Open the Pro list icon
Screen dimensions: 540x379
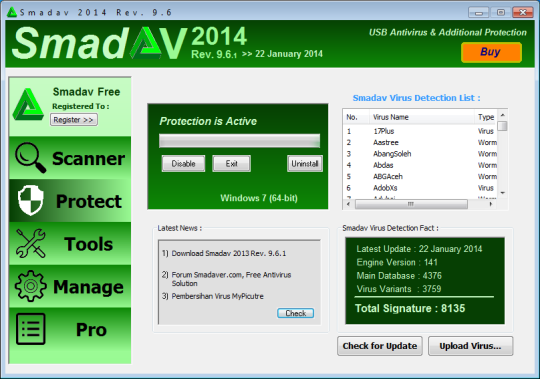coord(31,329)
